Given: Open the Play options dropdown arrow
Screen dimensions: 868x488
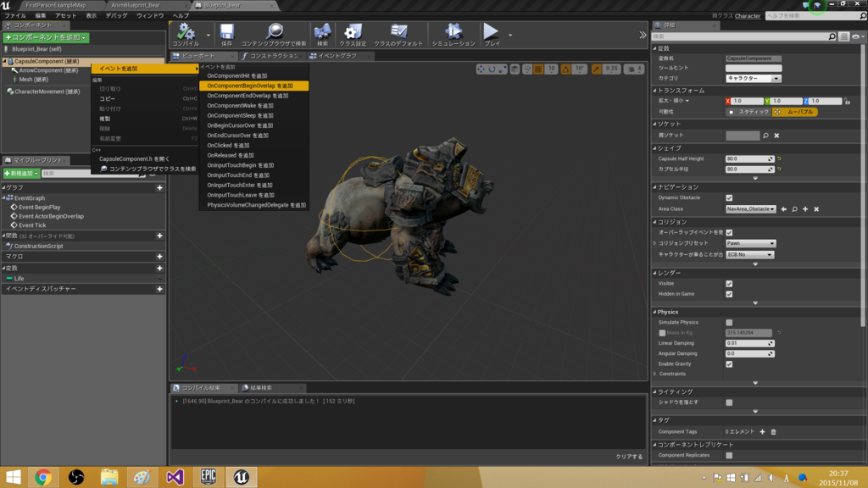Looking at the screenshot, I should 509,35.
